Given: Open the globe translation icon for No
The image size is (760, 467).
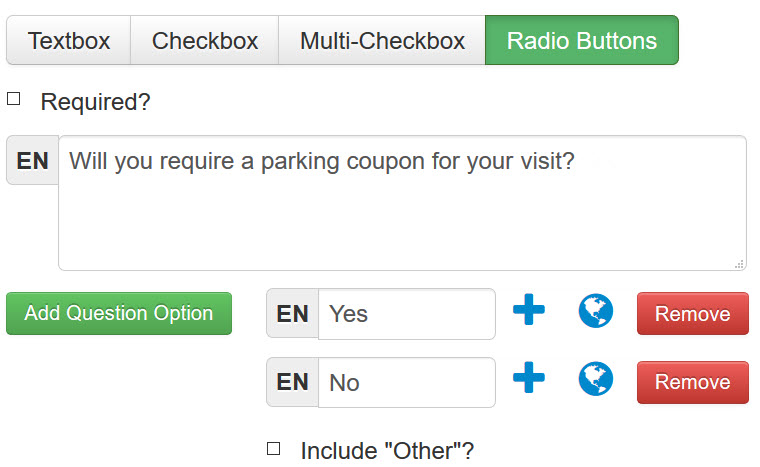Looking at the screenshot, I should (596, 379).
